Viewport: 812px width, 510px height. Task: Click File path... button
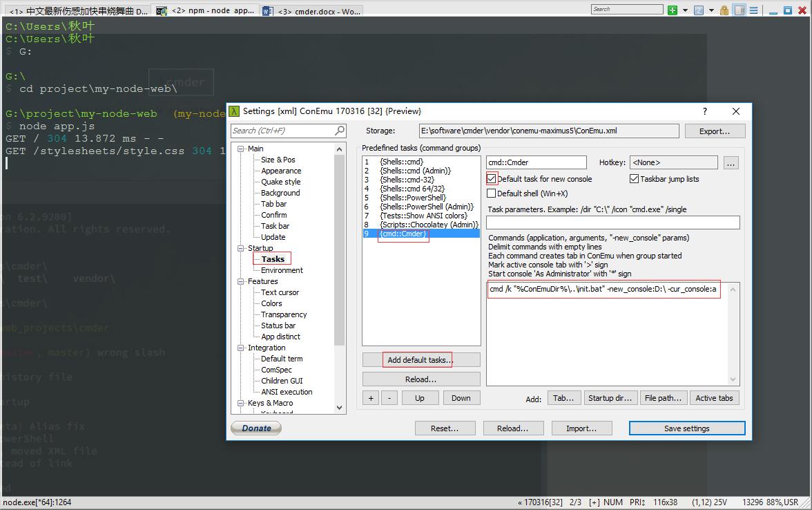(664, 398)
